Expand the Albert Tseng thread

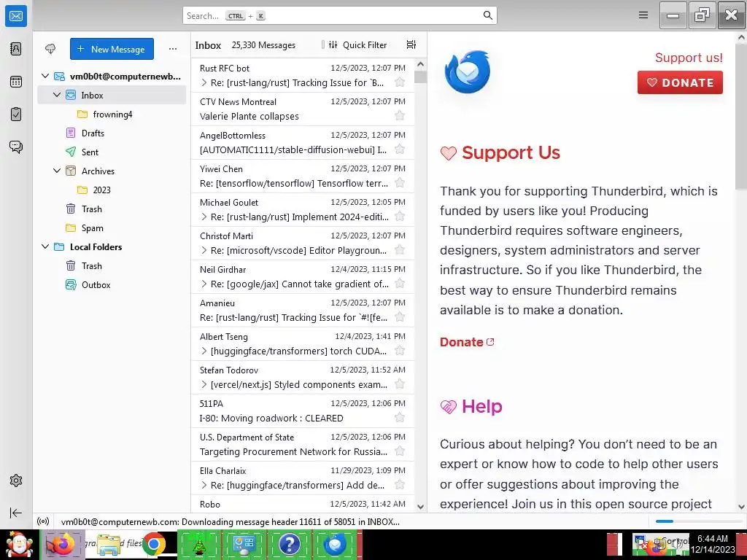pos(204,351)
